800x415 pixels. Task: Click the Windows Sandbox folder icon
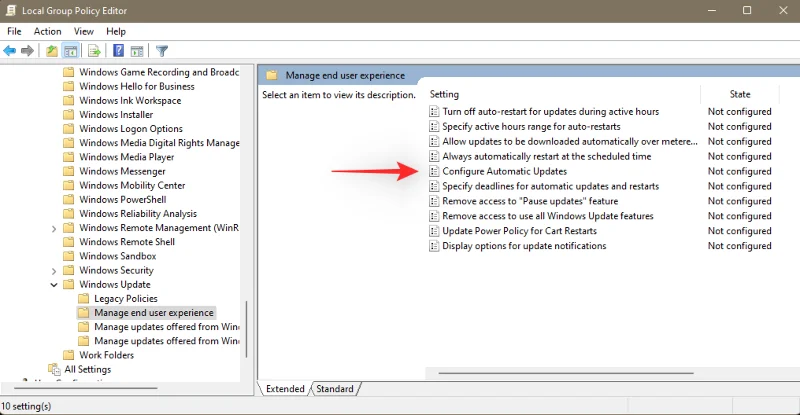[68, 256]
